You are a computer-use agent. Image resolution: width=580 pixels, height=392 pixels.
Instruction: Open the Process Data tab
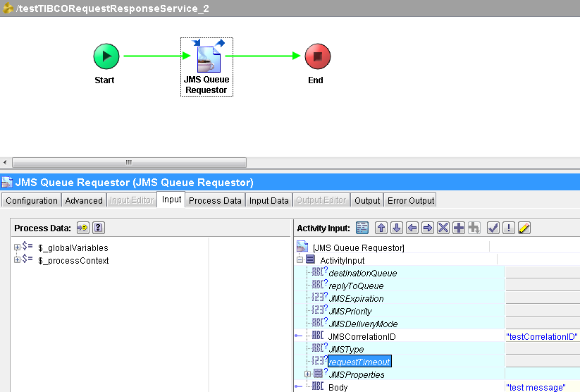click(215, 200)
